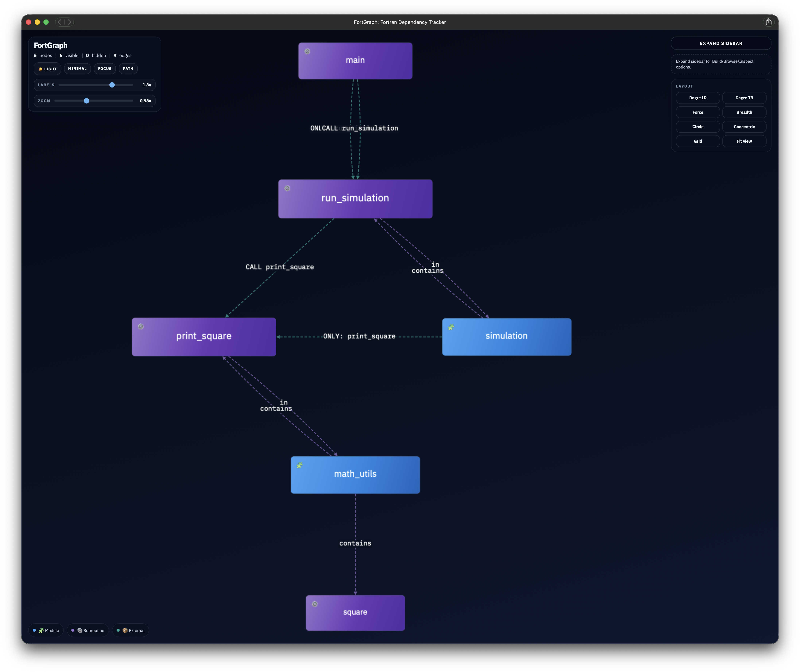
Task: Click the '9 edges' stat
Action: (122, 56)
